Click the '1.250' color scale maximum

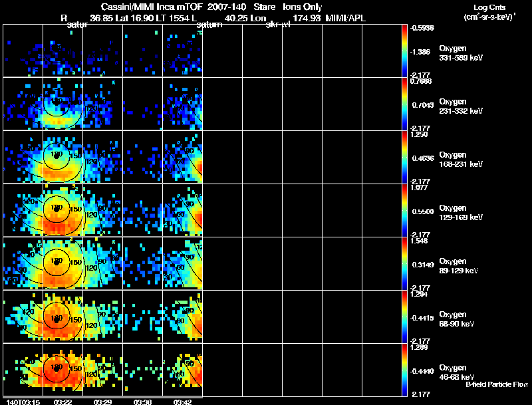pyautogui.click(x=419, y=134)
